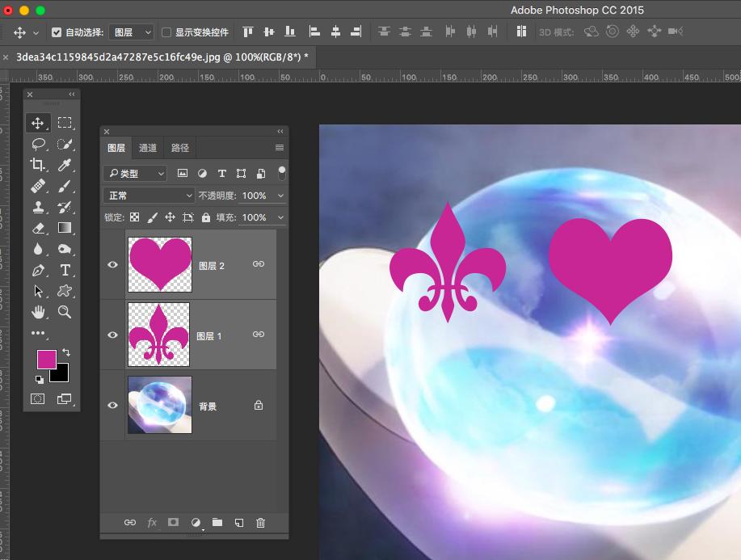Screen dimensions: 741x560
Task: Open the 图层 auto-select target dropdown
Action: pos(133,32)
